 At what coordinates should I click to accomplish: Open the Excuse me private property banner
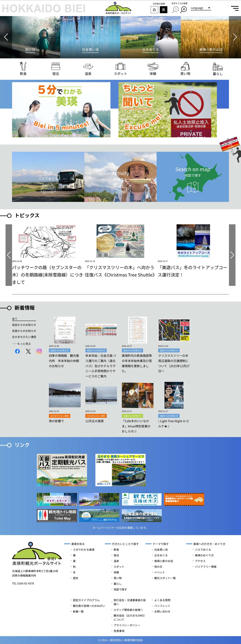coord(168,110)
